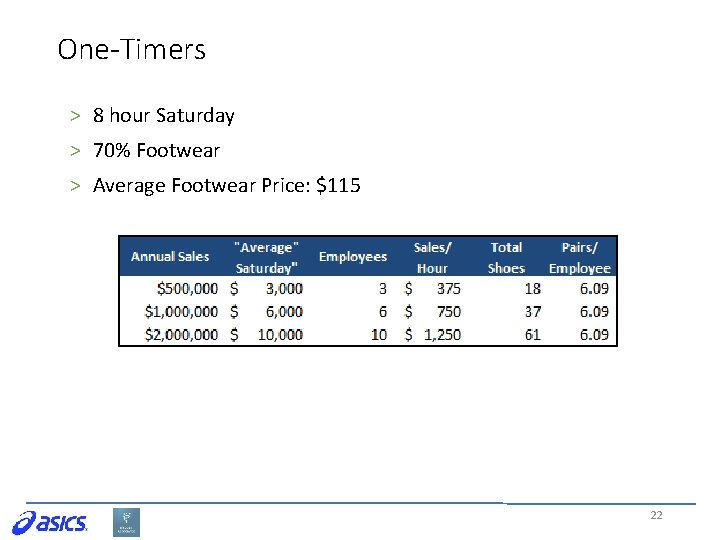Click the $750 sales per hour cell
This screenshot has height=540, width=720.
coord(433,311)
